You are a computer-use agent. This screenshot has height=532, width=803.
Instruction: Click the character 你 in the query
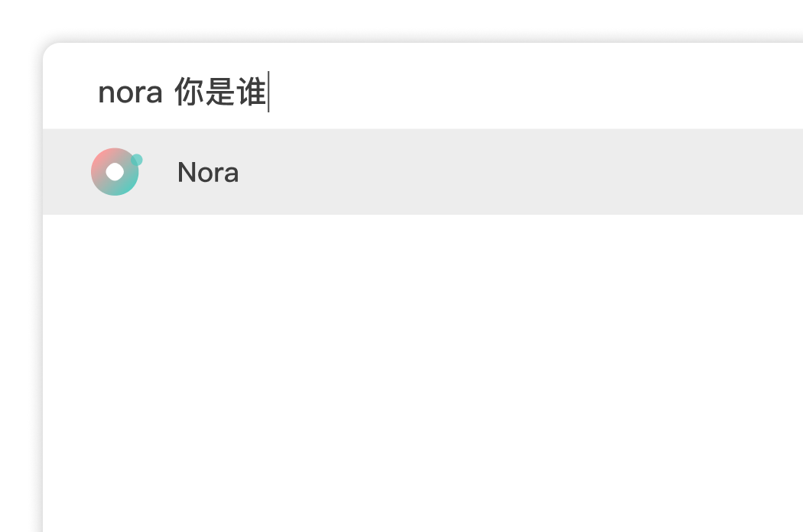[189, 92]
